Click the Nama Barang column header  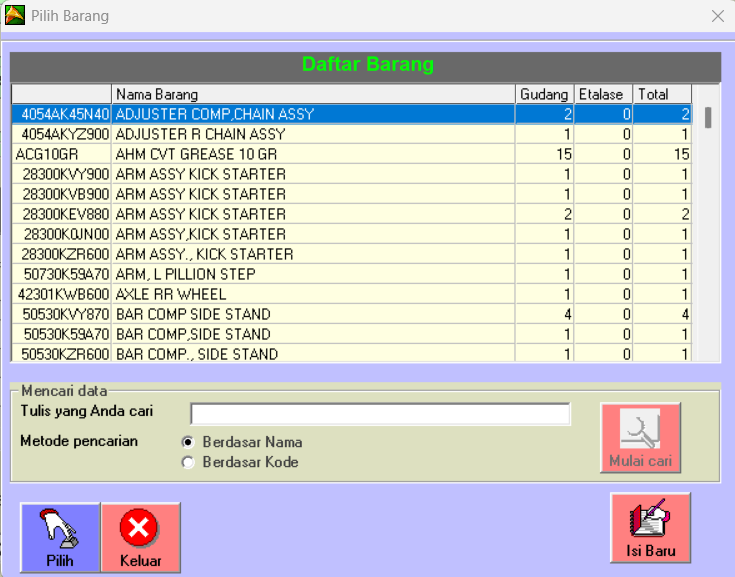[313, 94]
